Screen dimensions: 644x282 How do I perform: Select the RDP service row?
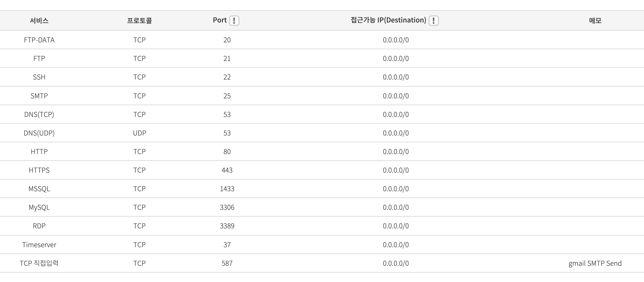39,226
